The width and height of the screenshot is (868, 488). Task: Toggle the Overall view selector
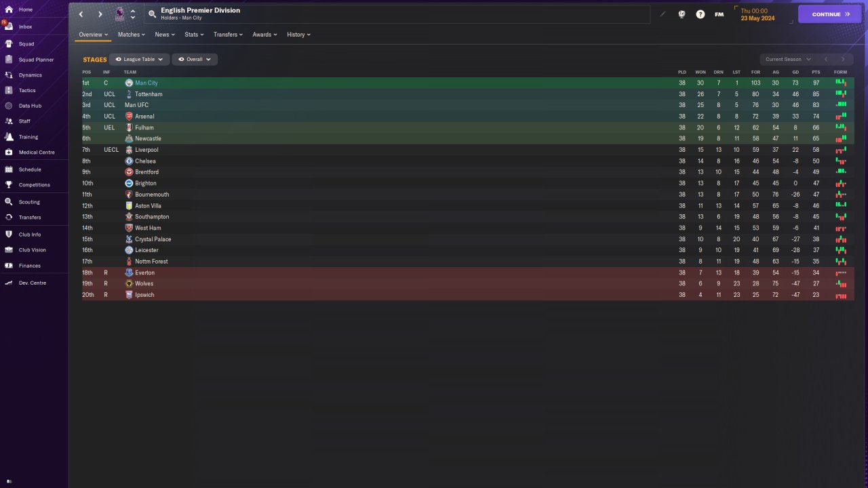coord(195,60)
